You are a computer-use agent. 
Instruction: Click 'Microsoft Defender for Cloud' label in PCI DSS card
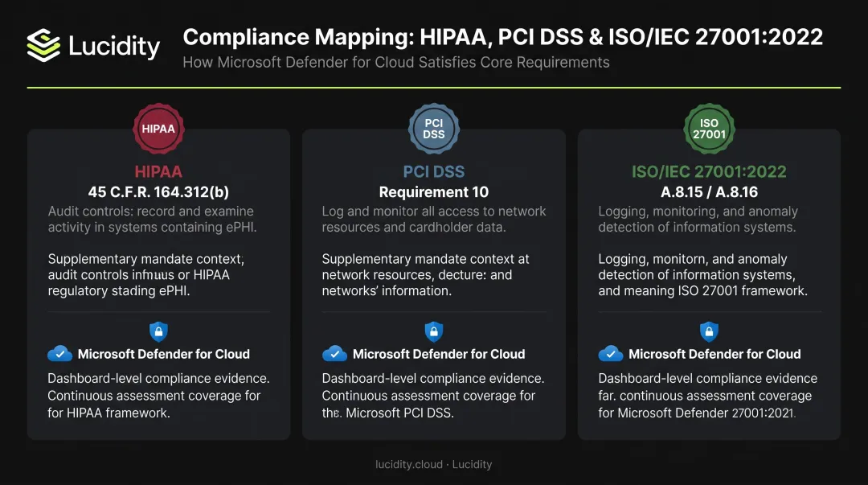439,354
